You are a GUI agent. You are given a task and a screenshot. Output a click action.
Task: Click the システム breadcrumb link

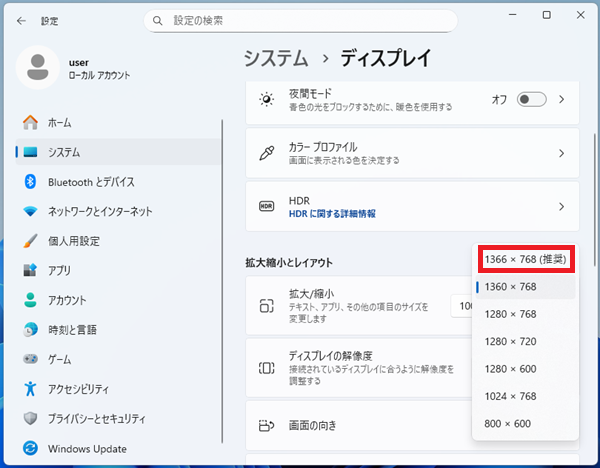coord(276,58)
